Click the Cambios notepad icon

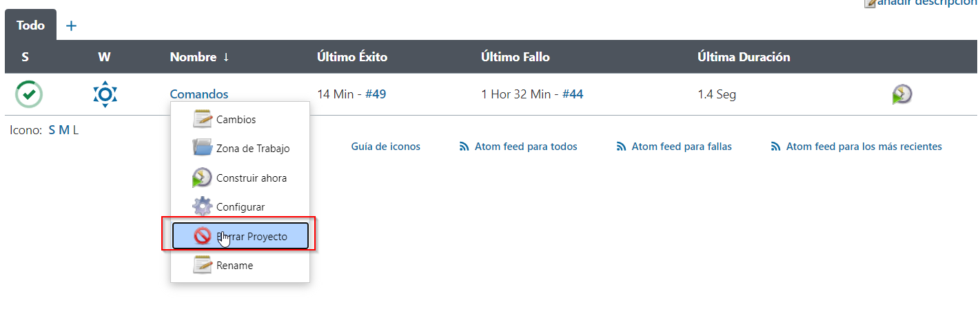(x=203, y=119)
